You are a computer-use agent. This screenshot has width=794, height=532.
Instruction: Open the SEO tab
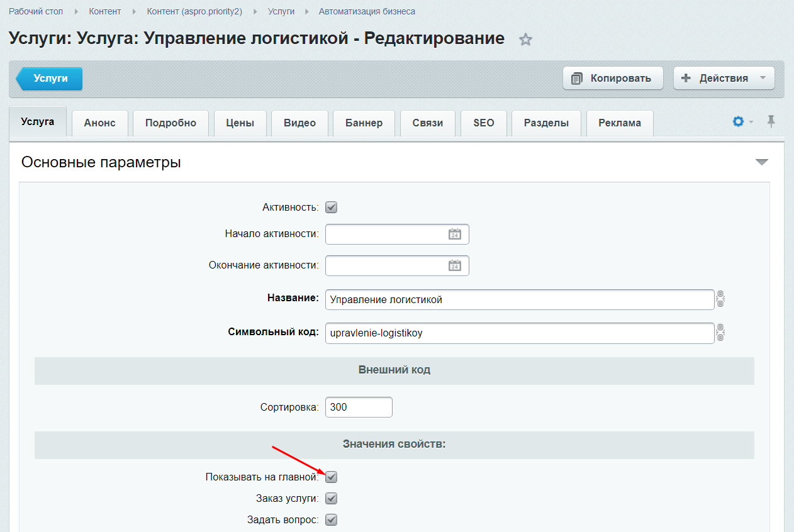pyautogui.click(x=484, y=123)
